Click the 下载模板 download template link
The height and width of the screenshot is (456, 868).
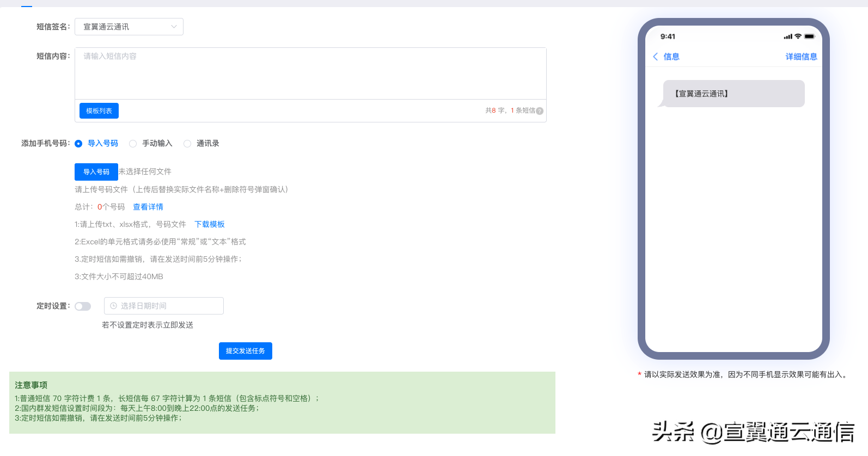pyautogui.click(x=210, y=224)
